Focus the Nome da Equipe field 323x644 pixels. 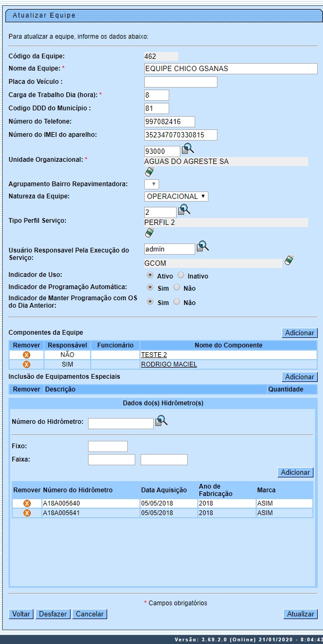(x=231, y=68)
